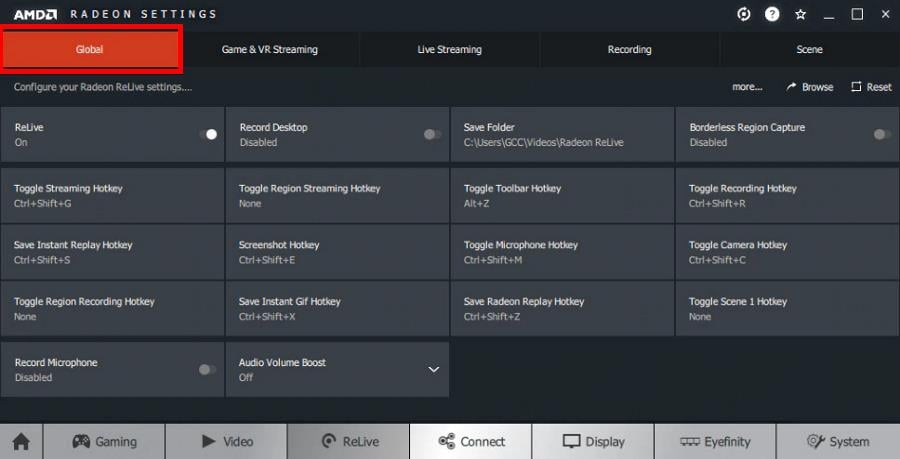Enable Borderless Region Capture toggle
Screen dimensions: 900x459
(x=882, y=134)
